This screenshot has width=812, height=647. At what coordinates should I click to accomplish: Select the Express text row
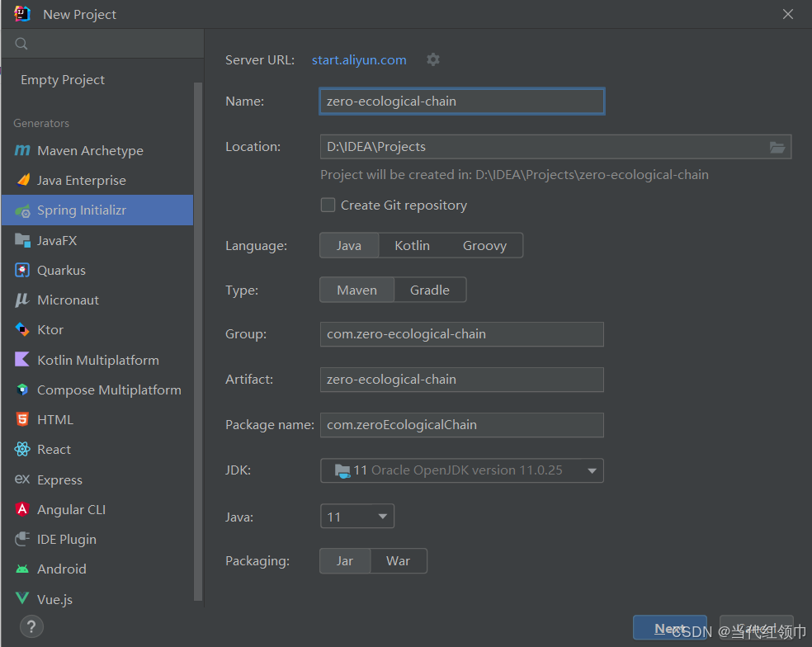[97, 479]
